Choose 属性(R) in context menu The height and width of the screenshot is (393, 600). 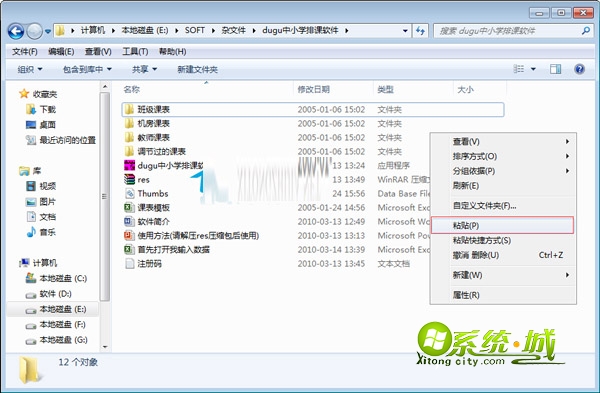tap(503, 295)
